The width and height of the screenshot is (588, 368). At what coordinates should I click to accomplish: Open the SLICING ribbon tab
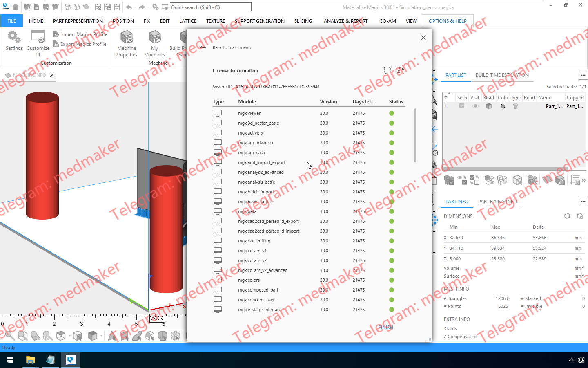(303, 21)
